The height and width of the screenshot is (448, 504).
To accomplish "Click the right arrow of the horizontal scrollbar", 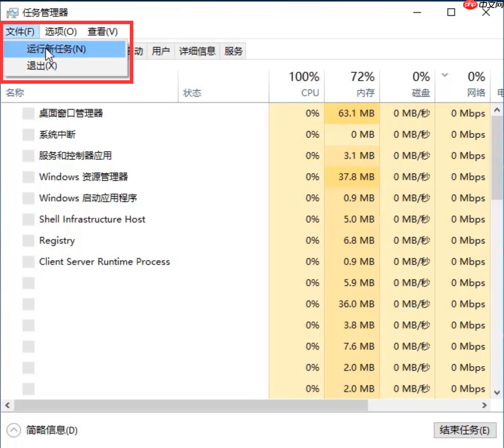I will click(483, 405).
